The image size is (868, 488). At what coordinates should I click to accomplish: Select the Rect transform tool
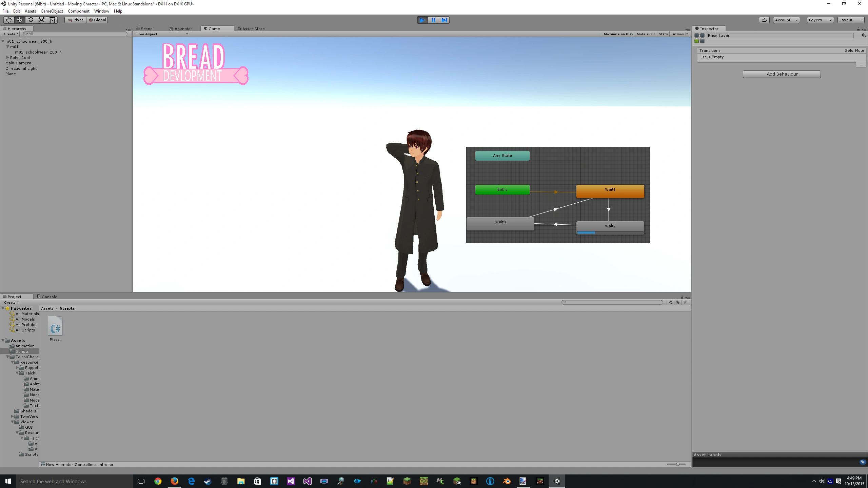[x=52, y=20]
